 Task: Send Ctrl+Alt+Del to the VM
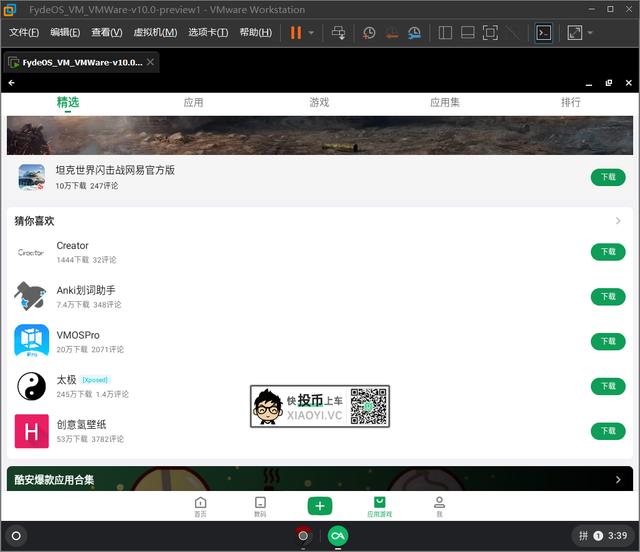pos(338,33)
